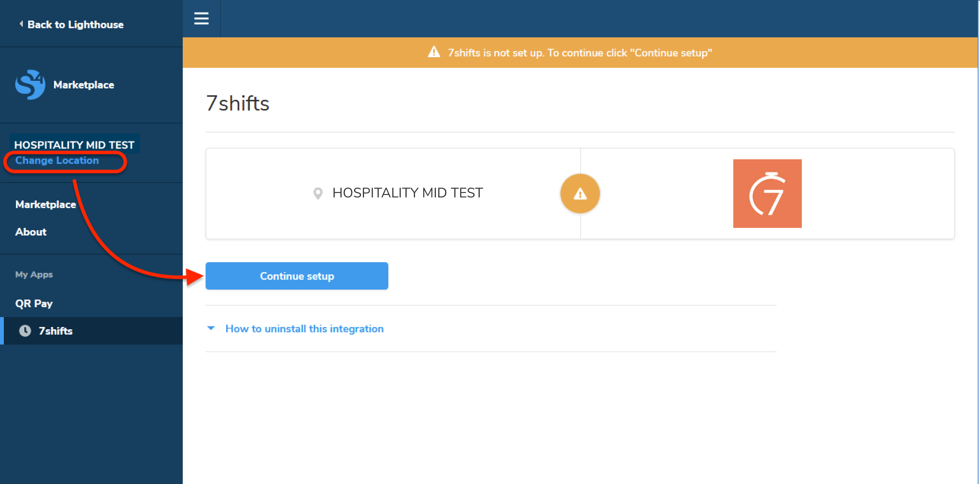Select QR Pay under My Apps
Image resolution: width=980 pixels, height=484 pixels.
(34, 304)
